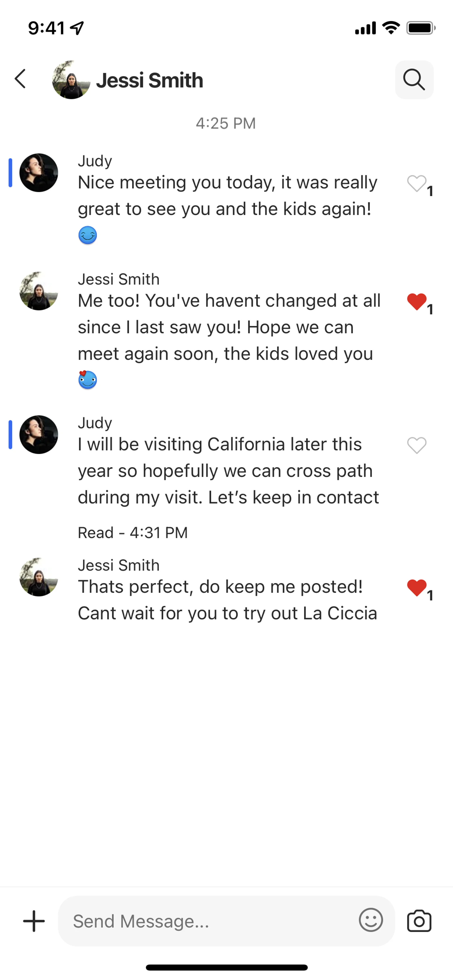Tap Jessi's avatar beside "Me too!" message
This screenshot has height=980, width=453.
click(x=39, y=291)
